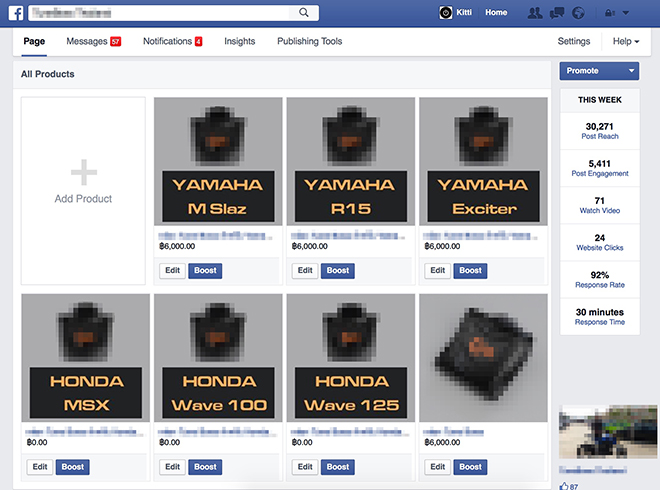660x490 pixels.
Task: Click the Response Rate stat link
Action: click(x=600, y=285)
